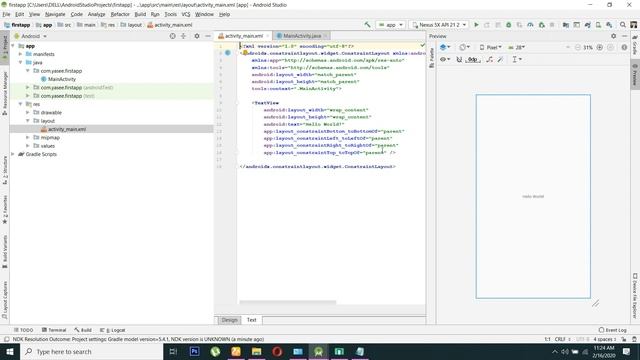Screen dimensions: 640x360
Task: Collapse the java folder
Action: point(20,62)
